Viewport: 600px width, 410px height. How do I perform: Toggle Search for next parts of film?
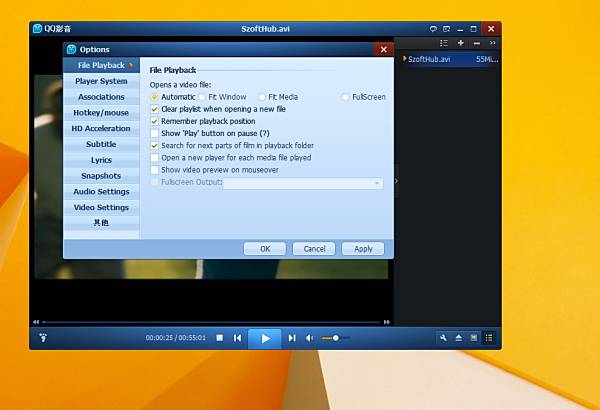154,145
